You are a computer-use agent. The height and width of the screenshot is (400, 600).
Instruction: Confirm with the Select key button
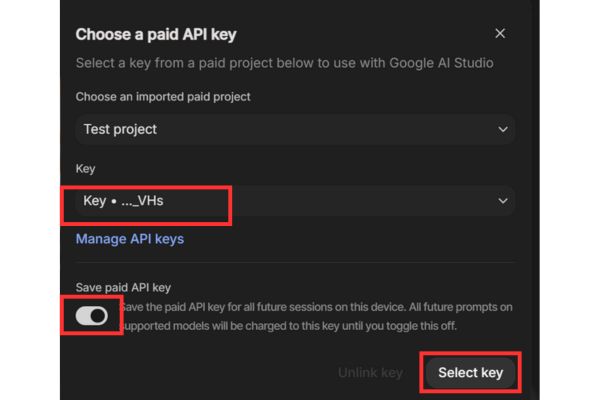tap(470, 373)
